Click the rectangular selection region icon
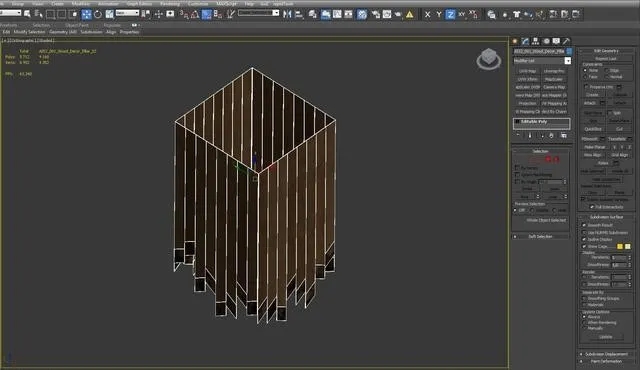The image size is (640, 370). (x=50, y=14)
